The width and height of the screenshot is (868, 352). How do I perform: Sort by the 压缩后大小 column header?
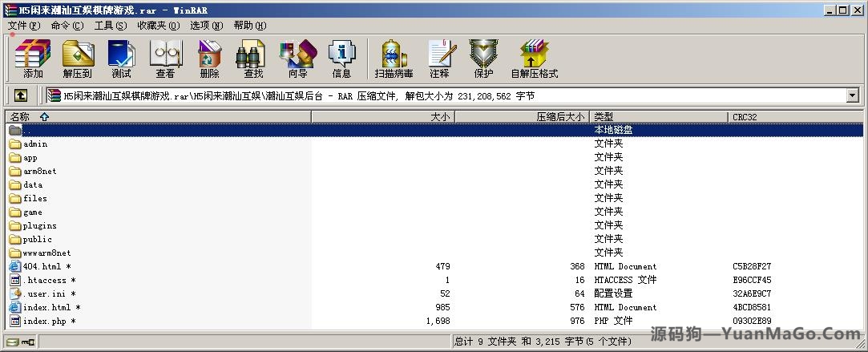click(522, 117)
